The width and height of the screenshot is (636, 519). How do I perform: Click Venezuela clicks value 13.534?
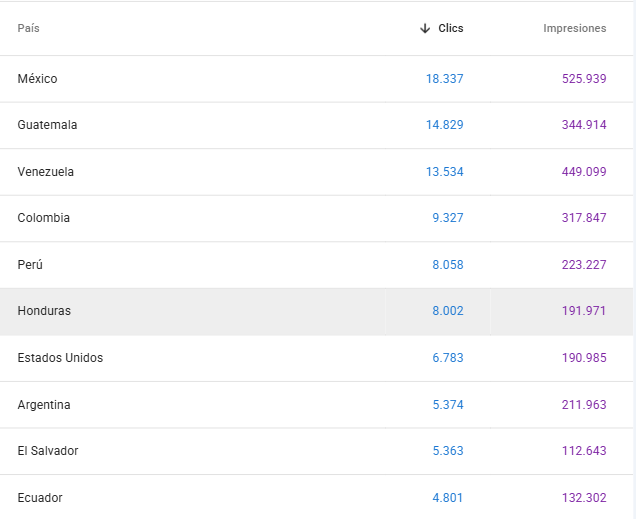(445, 172)
